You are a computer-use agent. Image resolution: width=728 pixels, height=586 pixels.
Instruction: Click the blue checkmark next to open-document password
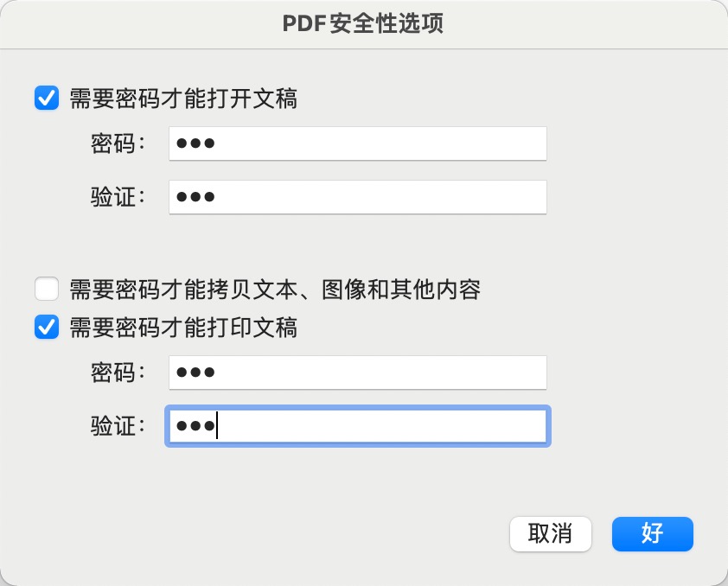[47, 99]
